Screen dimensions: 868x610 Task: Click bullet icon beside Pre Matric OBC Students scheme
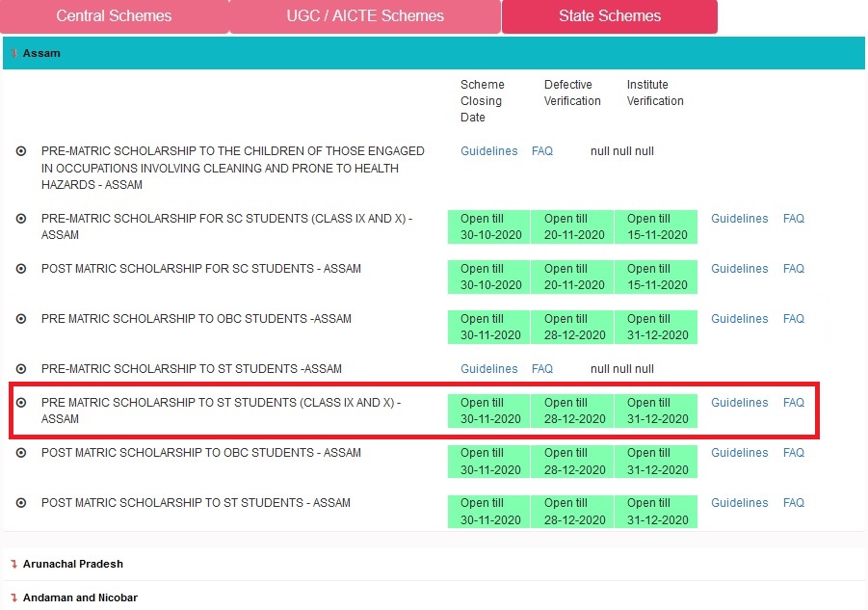[21, 319]
